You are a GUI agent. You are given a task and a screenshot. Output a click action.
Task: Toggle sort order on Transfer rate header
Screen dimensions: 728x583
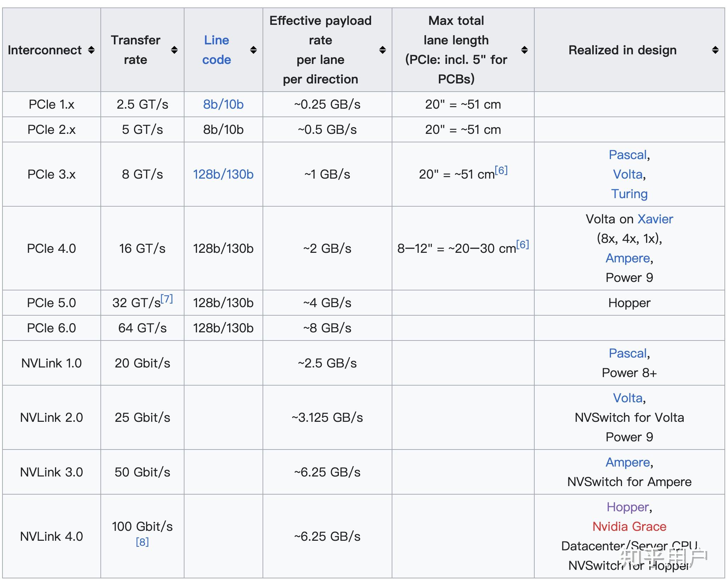coord(174,50)
